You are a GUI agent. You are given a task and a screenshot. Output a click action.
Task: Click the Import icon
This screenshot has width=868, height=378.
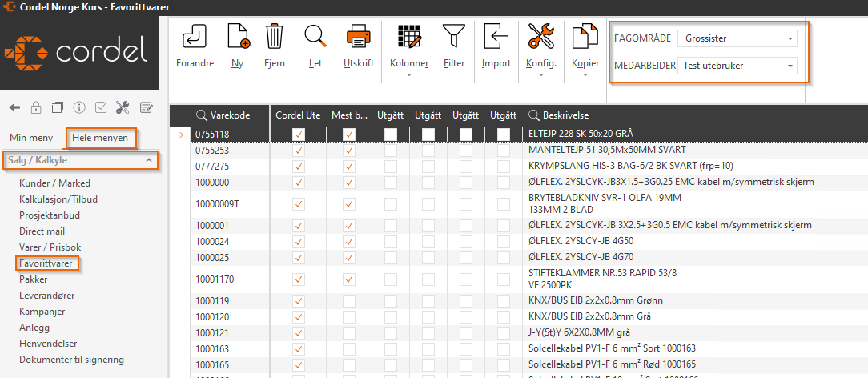coord(496,37)
